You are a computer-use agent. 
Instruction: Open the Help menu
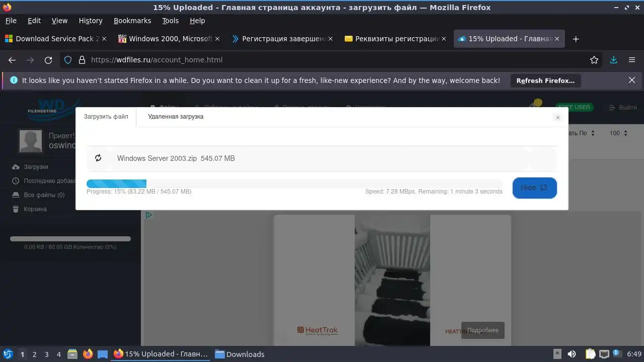coord(197,21)
